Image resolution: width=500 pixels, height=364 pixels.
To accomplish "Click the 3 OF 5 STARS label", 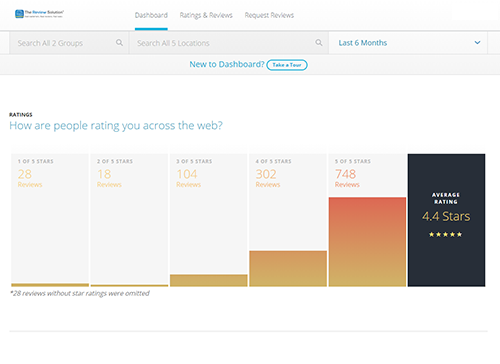I will tap(194, 161).
